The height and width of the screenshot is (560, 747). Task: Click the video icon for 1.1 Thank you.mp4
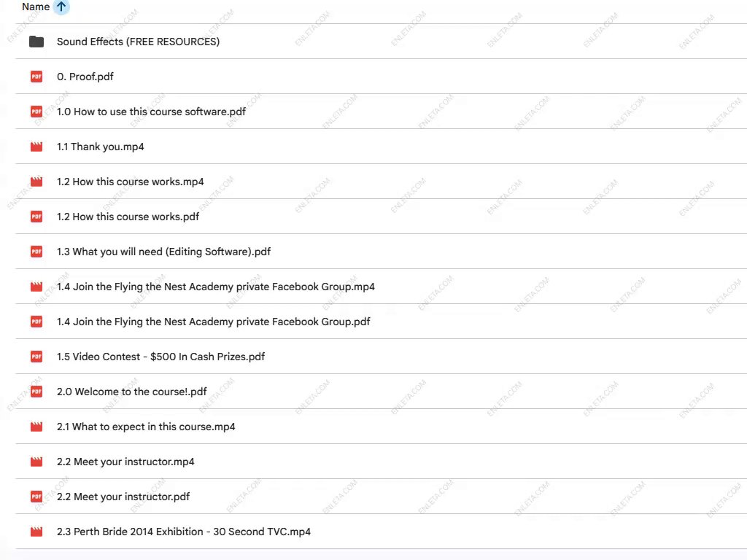coord(36,147)
